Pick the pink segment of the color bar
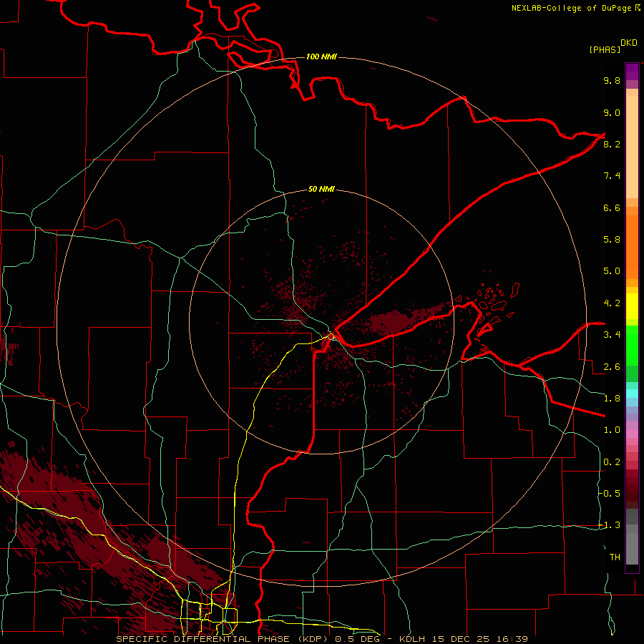 click(x=632, y=434)
